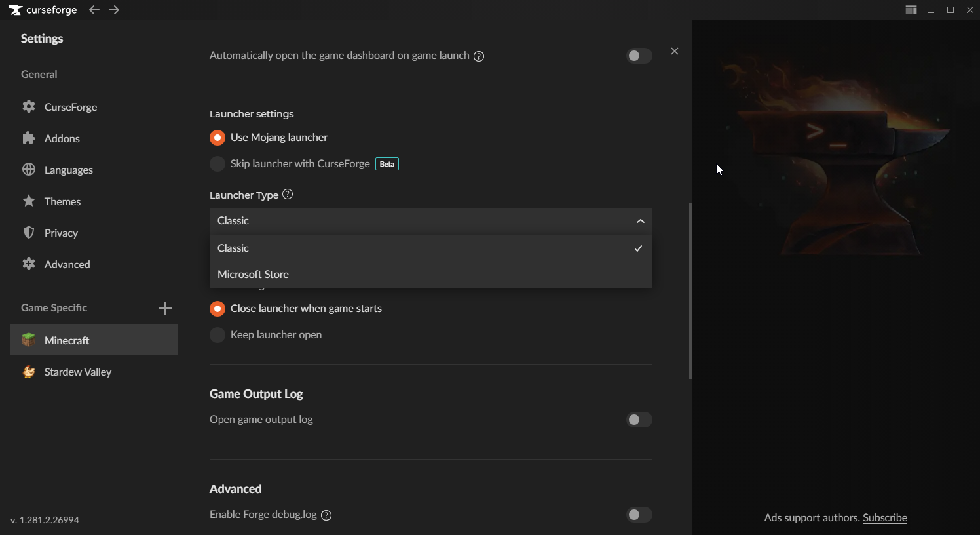Screen dimensions: 980x535
Task: Click the Languages globe icon
Action: pyautogui.click(x=29, y=169)
